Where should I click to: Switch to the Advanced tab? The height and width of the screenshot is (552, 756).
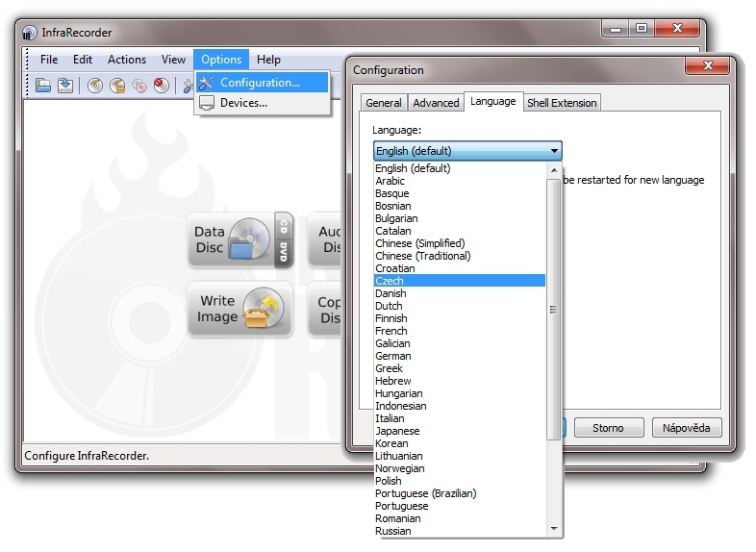[x=436, y=103]
